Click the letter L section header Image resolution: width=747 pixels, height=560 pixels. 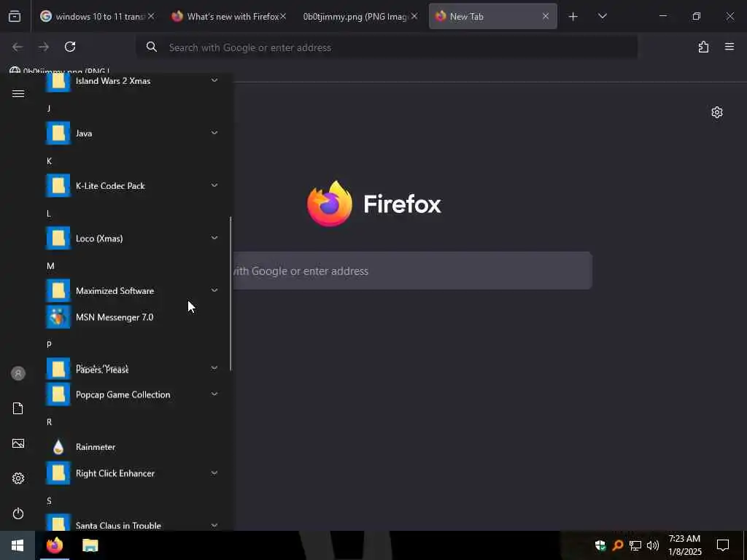tap(49, 214)
